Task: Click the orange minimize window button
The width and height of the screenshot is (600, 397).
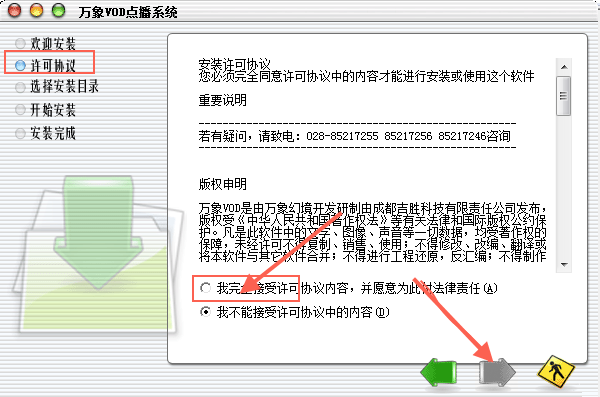Action: pos(36,10)
